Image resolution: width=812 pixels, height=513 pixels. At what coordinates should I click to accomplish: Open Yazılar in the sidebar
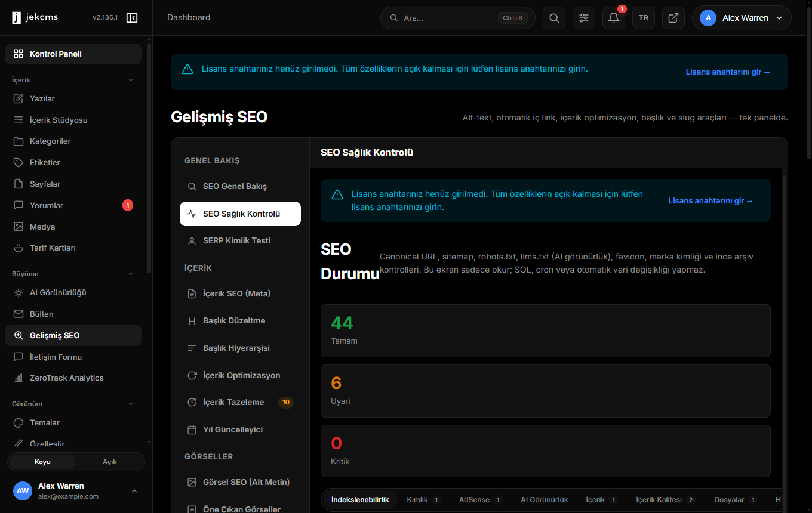click(73, 98)
